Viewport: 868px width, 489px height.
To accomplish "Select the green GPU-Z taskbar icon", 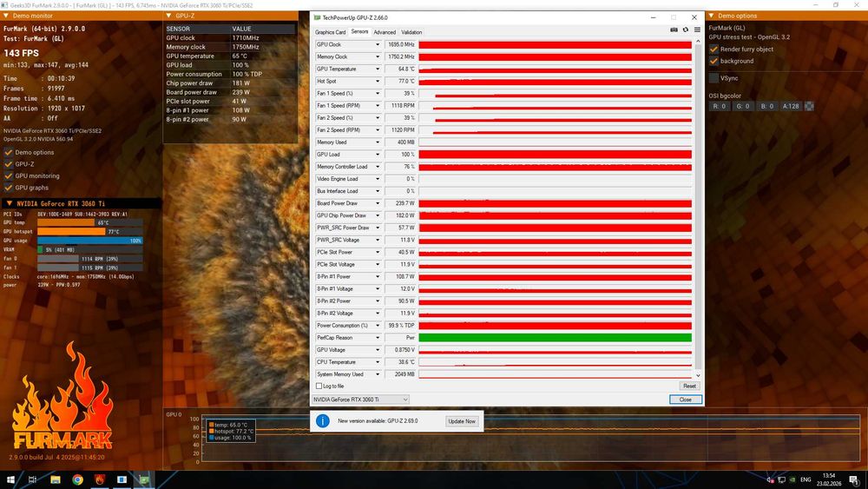I will (144, 479).
